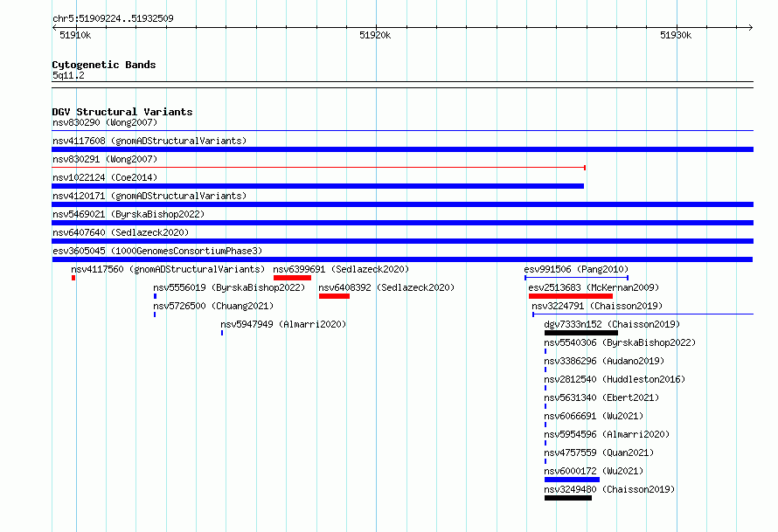Open nsv6408392 (Sedlazeck2020) label
Screen dimensions: 778x532
[x=386, y=287]
